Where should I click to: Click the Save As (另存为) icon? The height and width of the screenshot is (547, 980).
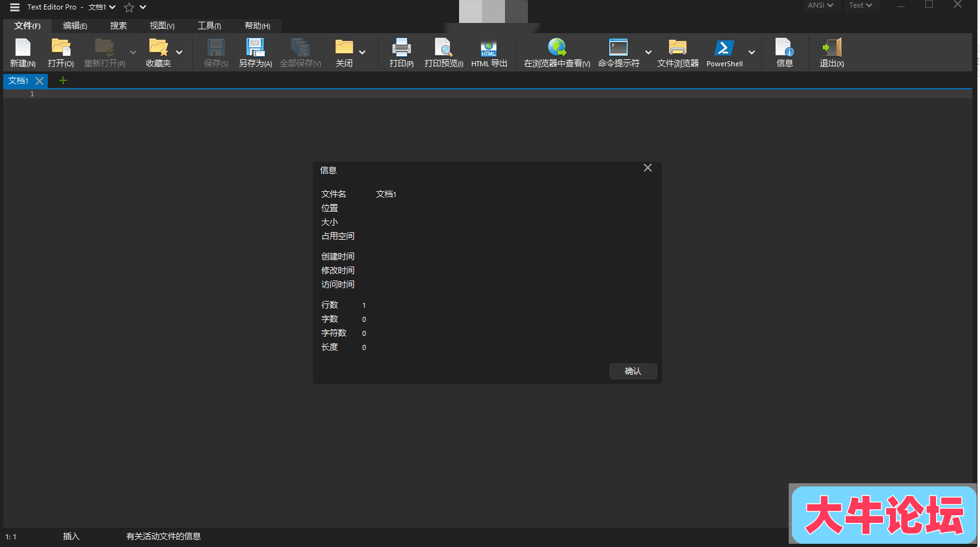(x=255, y=47)
